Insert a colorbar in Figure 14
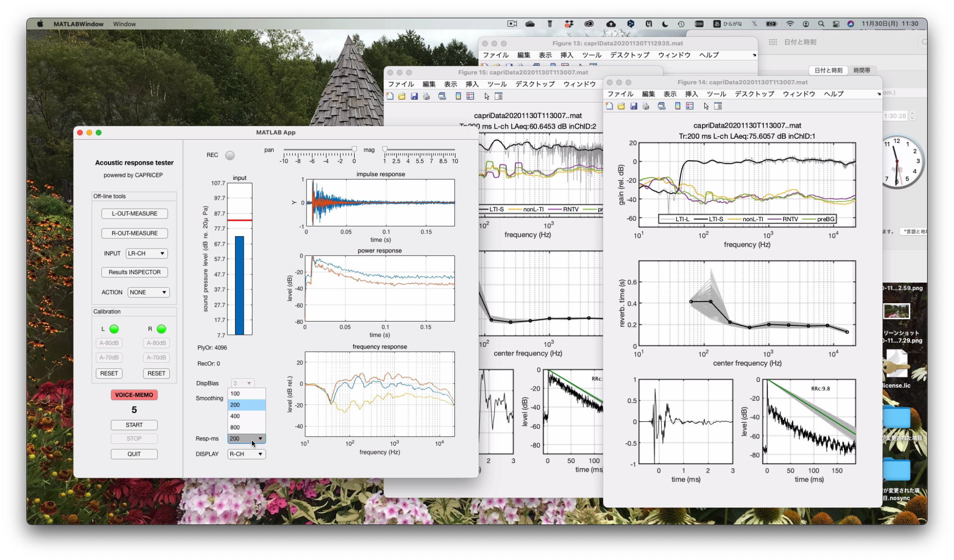 point(678,106)
